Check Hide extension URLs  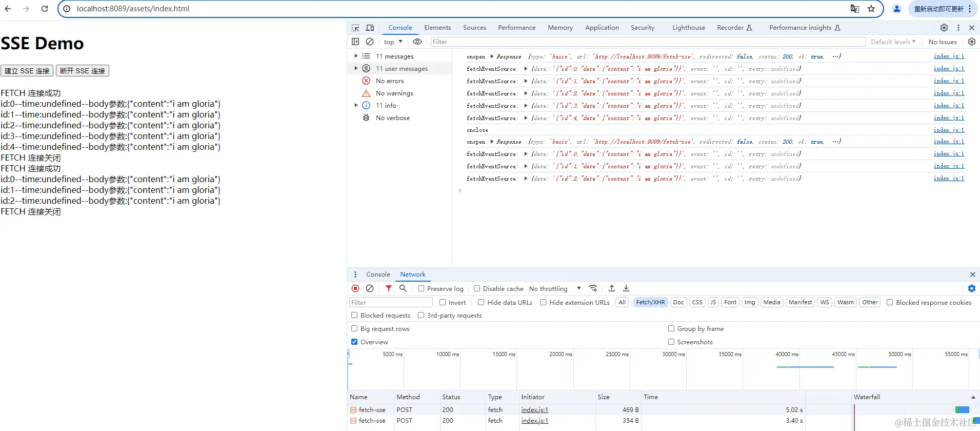pyautogui.click(x=543, y=302)
